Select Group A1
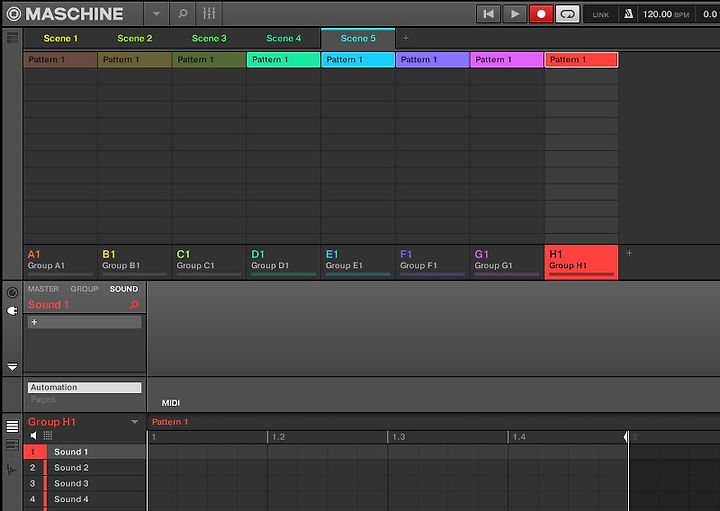 [x=60, y=262]
